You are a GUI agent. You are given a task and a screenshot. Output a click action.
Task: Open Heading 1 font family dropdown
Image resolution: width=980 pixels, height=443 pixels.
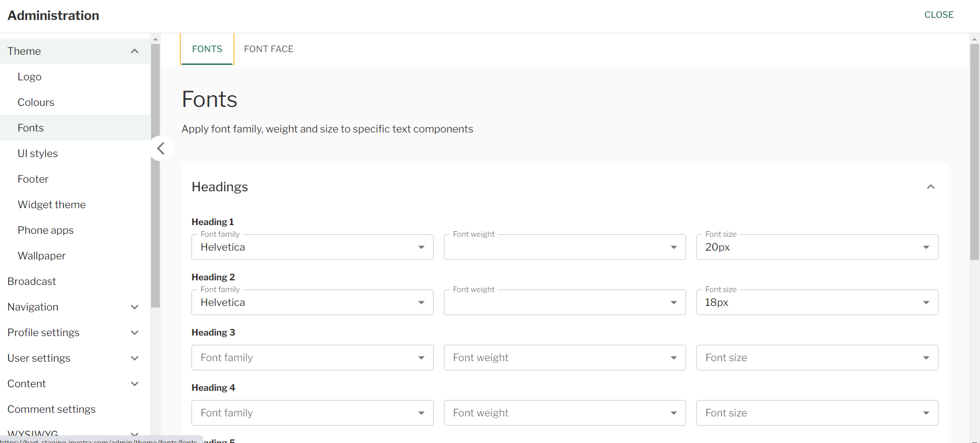point(312,248)
